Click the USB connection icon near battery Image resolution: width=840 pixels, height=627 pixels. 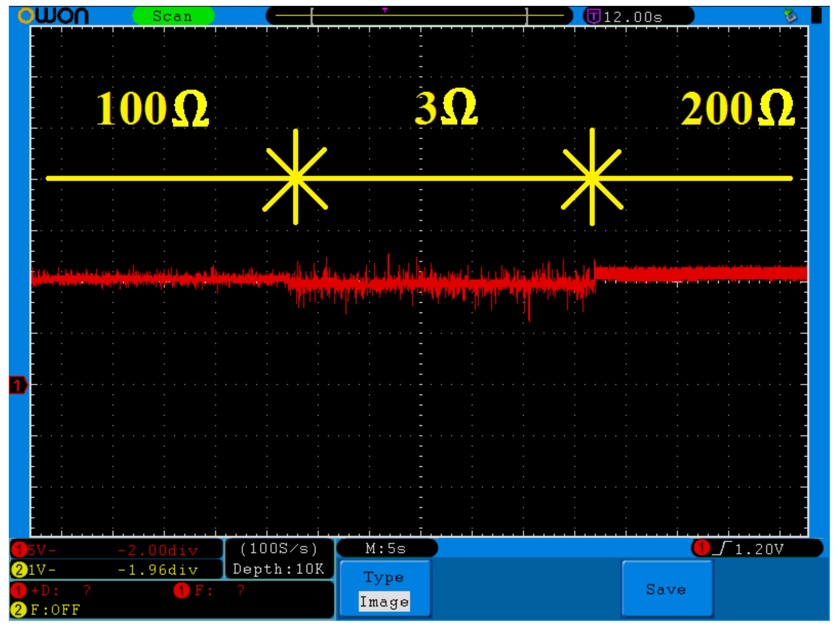(790, 16)
